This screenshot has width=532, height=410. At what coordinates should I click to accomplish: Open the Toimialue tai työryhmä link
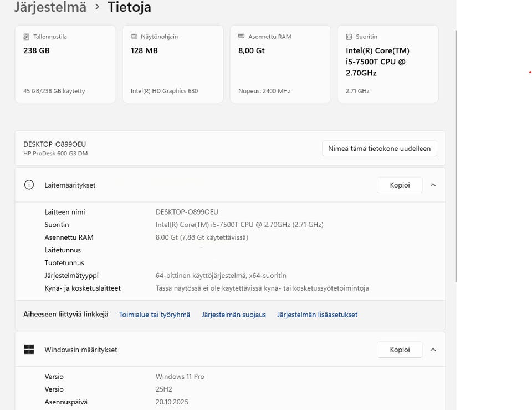[x=155, y=315]
